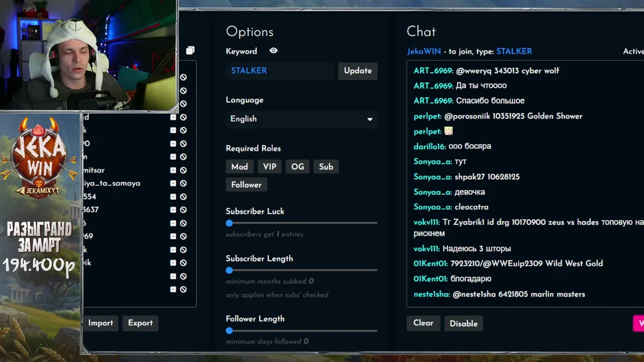Click the Disable chat button
The width and height of the screenshot is (644, 362).
[x=463, y=324]
